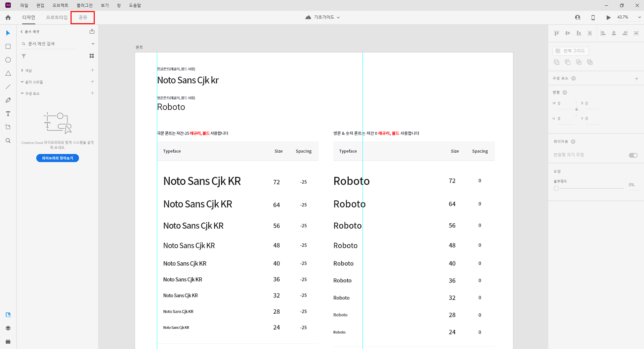Select the Text tool
Screen dimensions: 644x349
pyautogui.click(x=8, y=114)
